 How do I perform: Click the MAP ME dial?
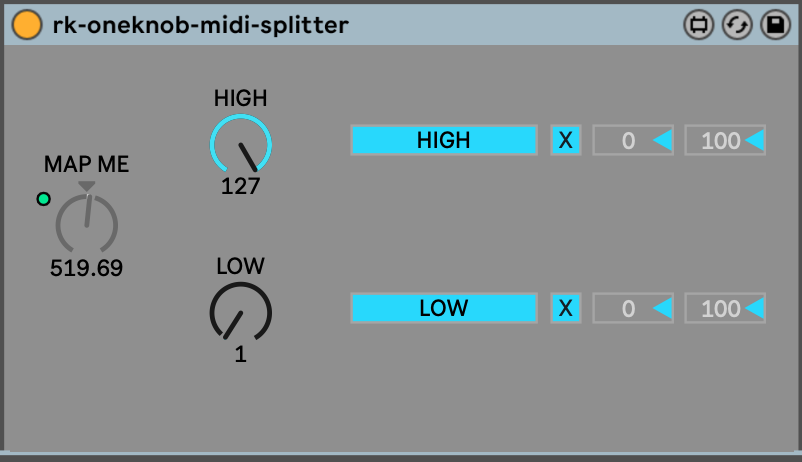[x=87, y=223]
